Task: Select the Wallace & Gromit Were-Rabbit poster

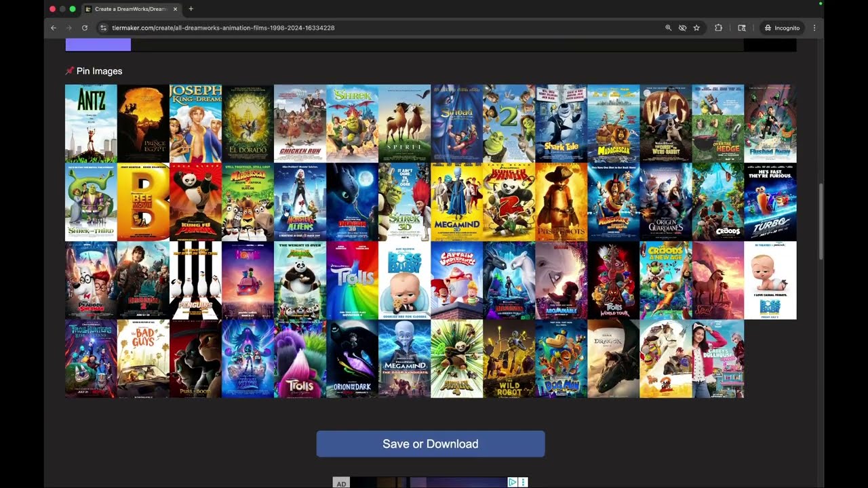Action: [x=665, y=123]
